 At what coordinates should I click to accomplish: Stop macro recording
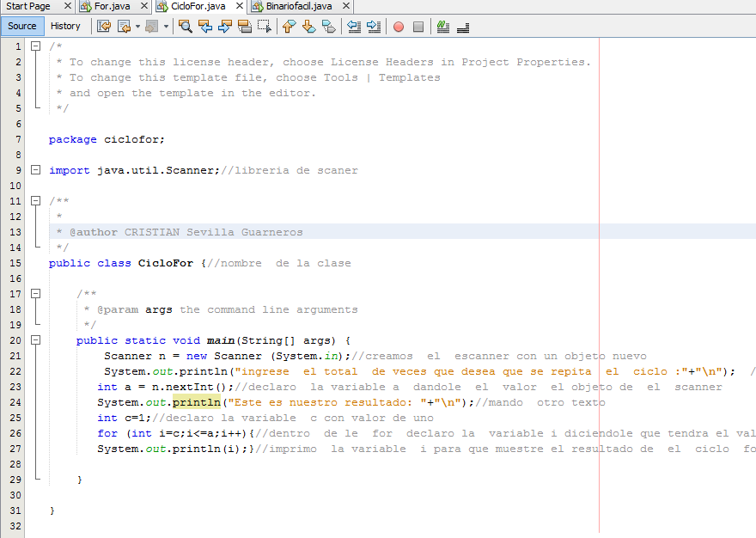(418, 27)
